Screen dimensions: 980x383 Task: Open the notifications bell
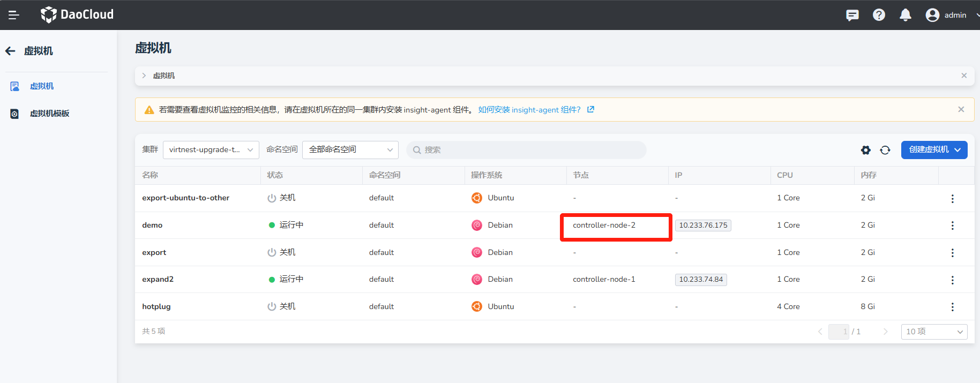(906, 15)
